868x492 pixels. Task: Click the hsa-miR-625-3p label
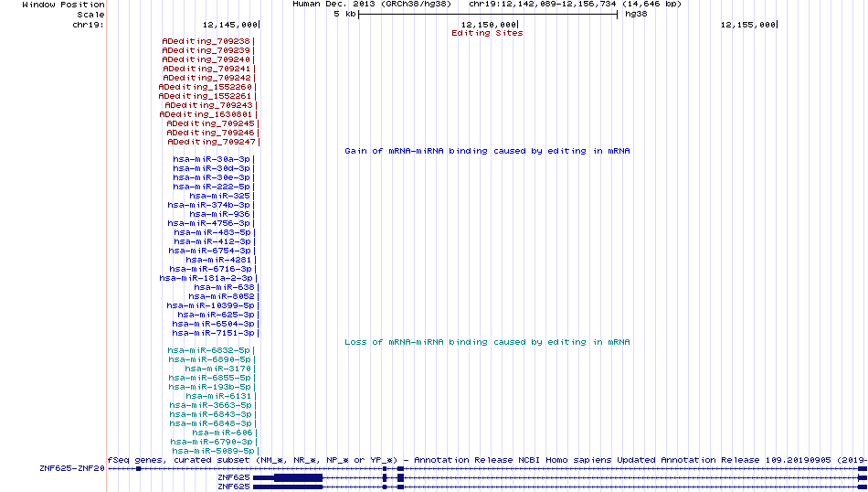click(216, 315)
